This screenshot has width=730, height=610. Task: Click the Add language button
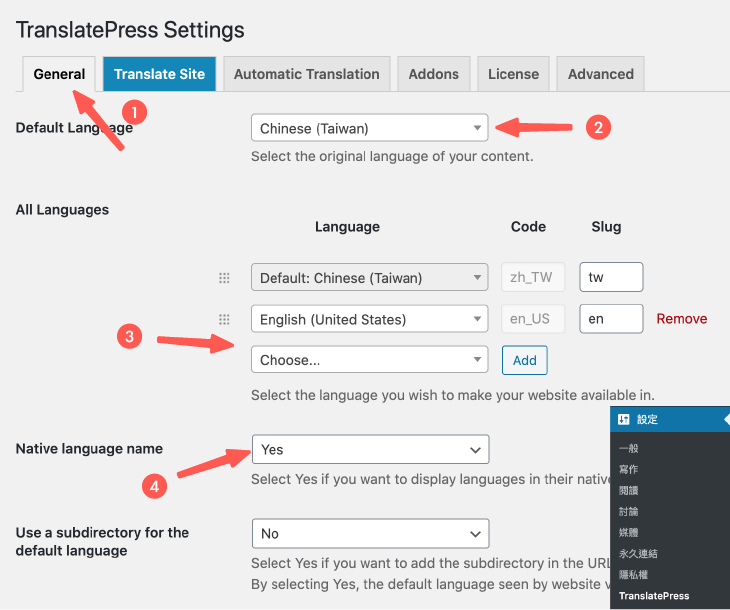pos(525,360)
